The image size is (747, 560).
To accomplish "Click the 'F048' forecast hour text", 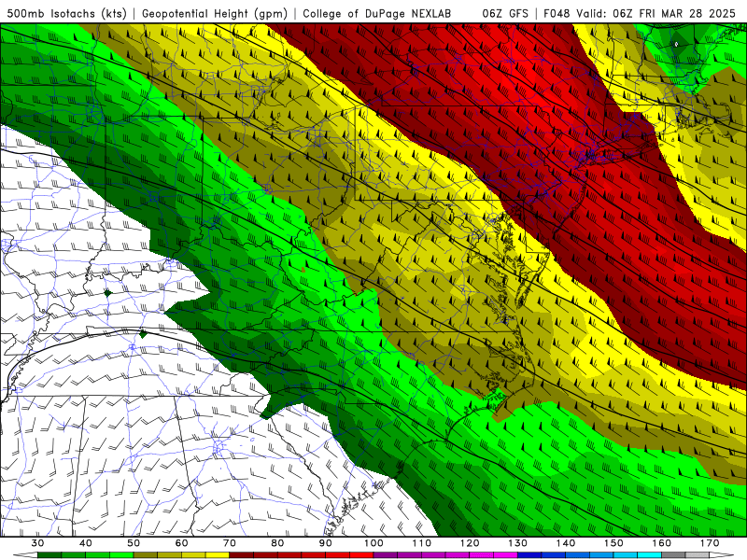I will point(557,13).
